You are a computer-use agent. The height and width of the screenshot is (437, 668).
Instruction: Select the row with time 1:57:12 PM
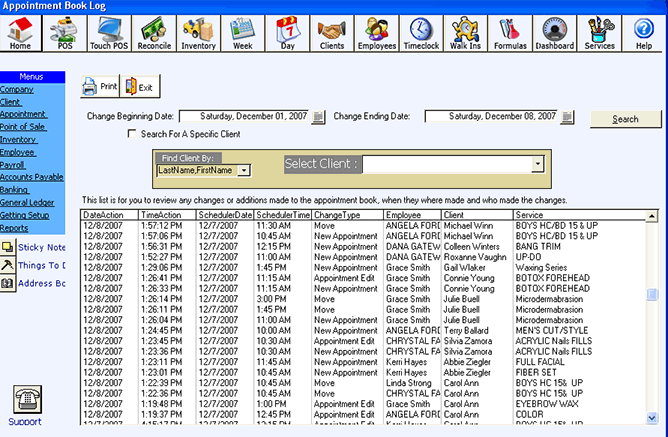(363, 225)
